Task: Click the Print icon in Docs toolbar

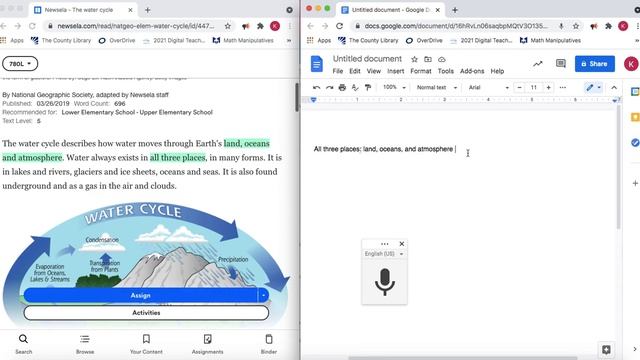Action: pos(342,87)
